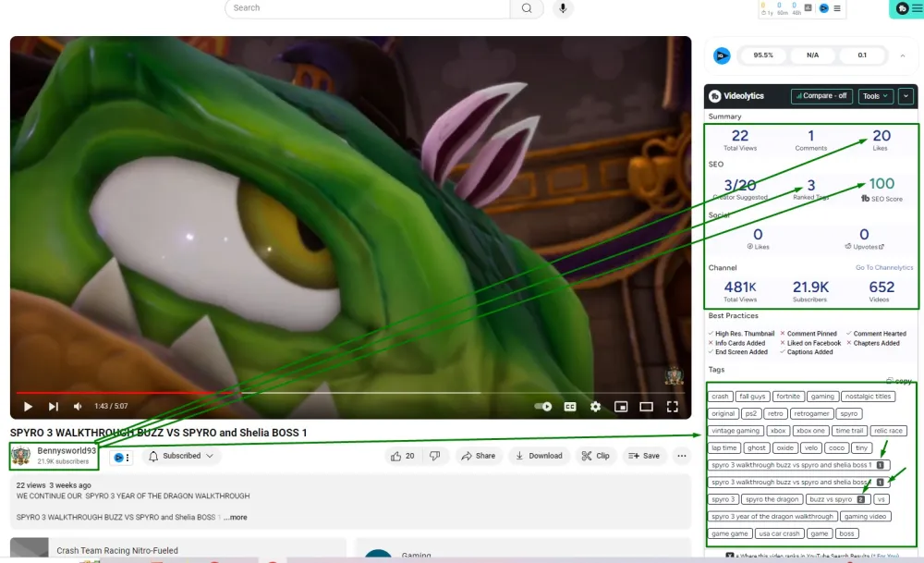
Task: Toggle the autoplay switch
Action: click(x=542, y=406)
